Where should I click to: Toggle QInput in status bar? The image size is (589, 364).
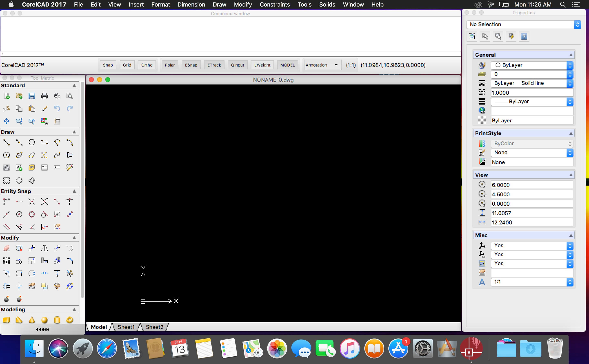point(238,65)
